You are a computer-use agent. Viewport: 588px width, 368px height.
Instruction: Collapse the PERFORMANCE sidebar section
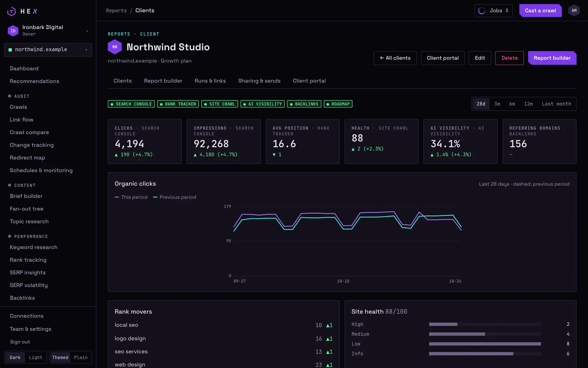(28, 237)
